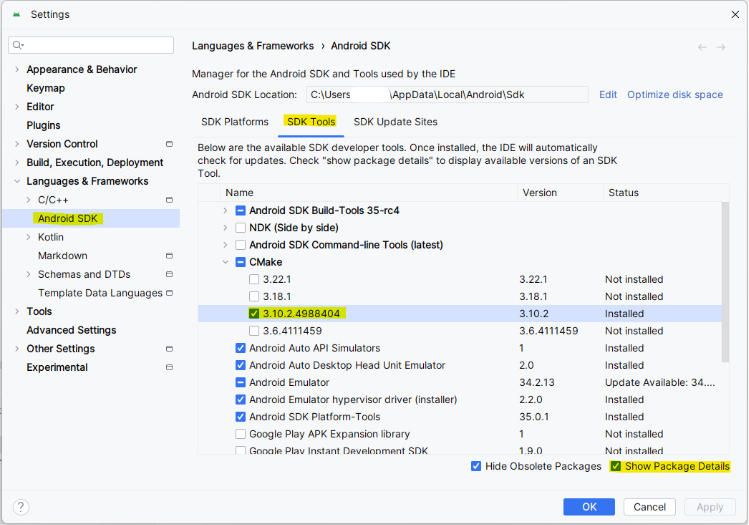Click the SDK tools list scrollbar

725,282
